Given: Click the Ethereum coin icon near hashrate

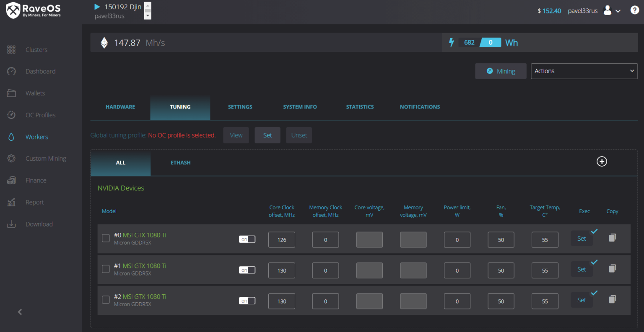Looking at the screenshot, I should (x=104, y=43).
